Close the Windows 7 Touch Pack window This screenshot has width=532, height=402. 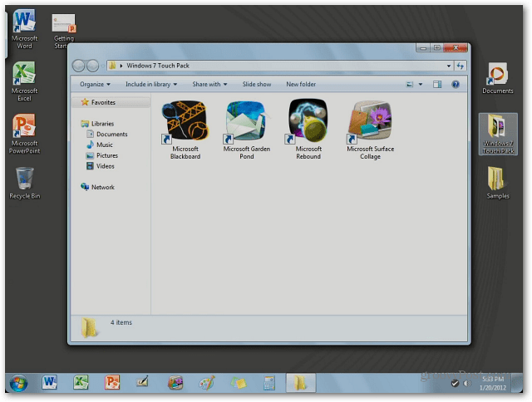pos(456,48)
